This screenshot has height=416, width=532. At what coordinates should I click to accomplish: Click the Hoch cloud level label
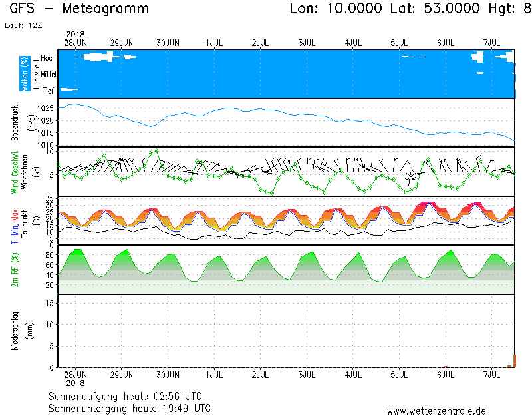click(x=48, y=59)
